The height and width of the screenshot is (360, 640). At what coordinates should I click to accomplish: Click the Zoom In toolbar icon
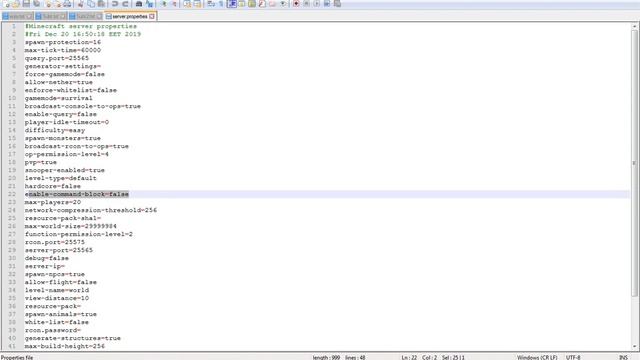tap(164, 4)
